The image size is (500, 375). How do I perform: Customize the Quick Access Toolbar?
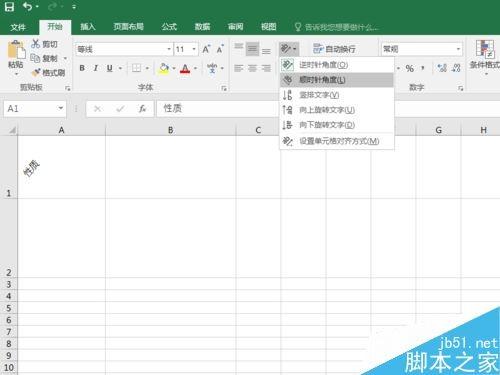(x=74, y=7)
